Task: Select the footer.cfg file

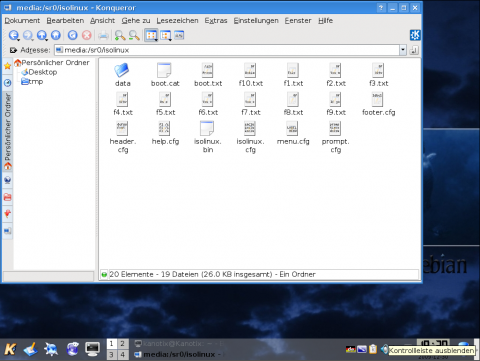Action: point(378,104)
